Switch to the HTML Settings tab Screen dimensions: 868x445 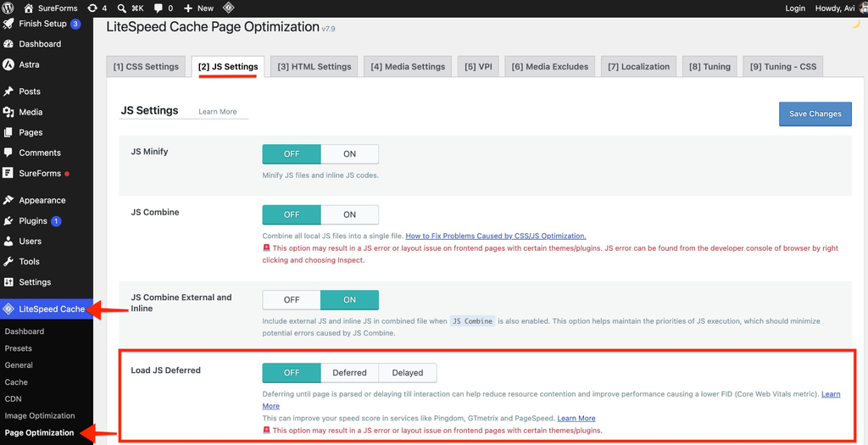click(x=314, y=66)
